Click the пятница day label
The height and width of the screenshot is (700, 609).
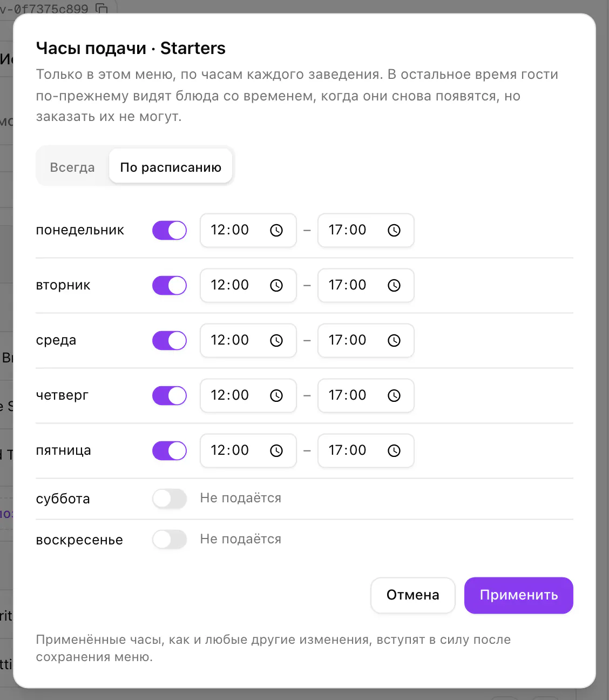coord(63,450)
